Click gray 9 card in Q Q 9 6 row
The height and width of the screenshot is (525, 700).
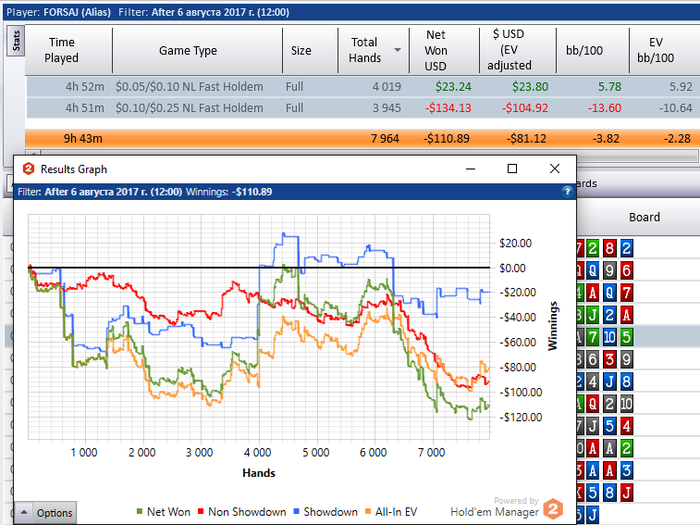(x=609, y=270)
